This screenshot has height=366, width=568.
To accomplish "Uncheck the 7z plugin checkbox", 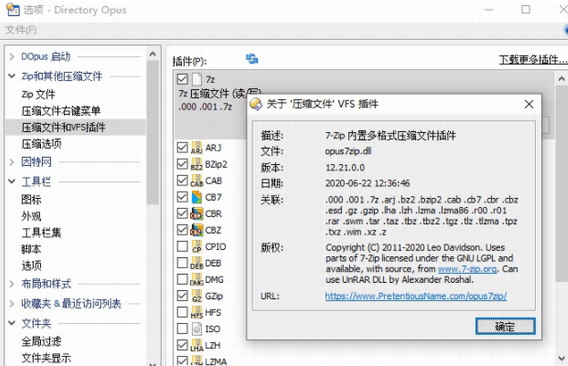I will tap(182, 79).
